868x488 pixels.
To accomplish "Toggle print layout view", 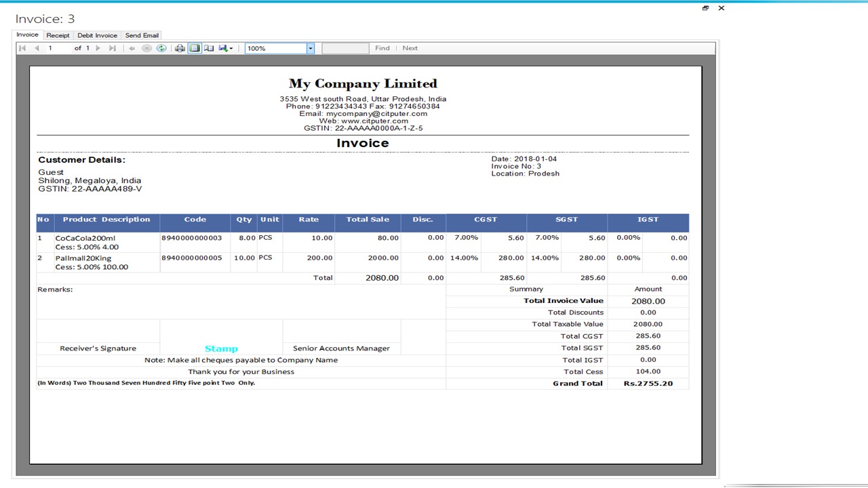I will [194, 47].
